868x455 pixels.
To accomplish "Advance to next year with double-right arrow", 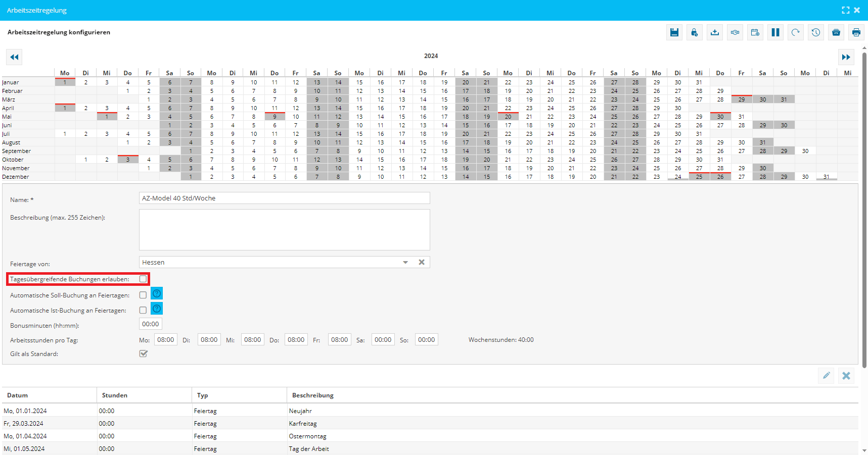I will (x=846, y=57).
